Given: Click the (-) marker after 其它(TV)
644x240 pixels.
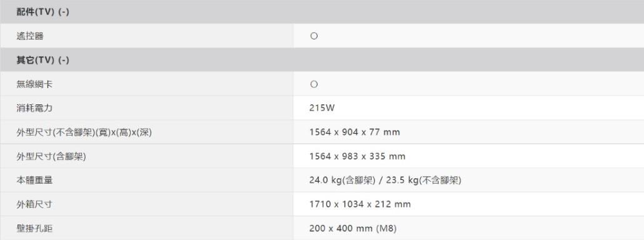Looking at the screenshot, I should pyautogui.click(x=64, y=60).
